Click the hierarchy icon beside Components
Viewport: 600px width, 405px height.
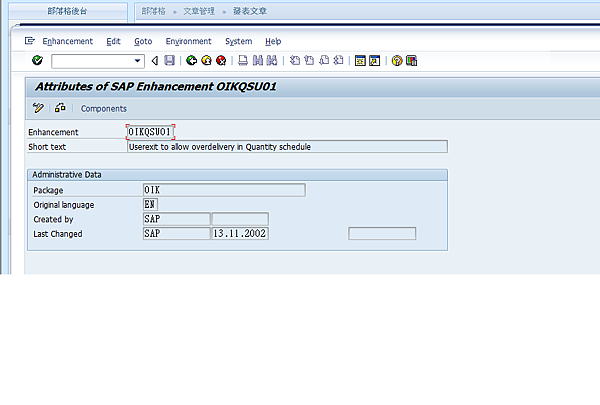coord(60,108)
